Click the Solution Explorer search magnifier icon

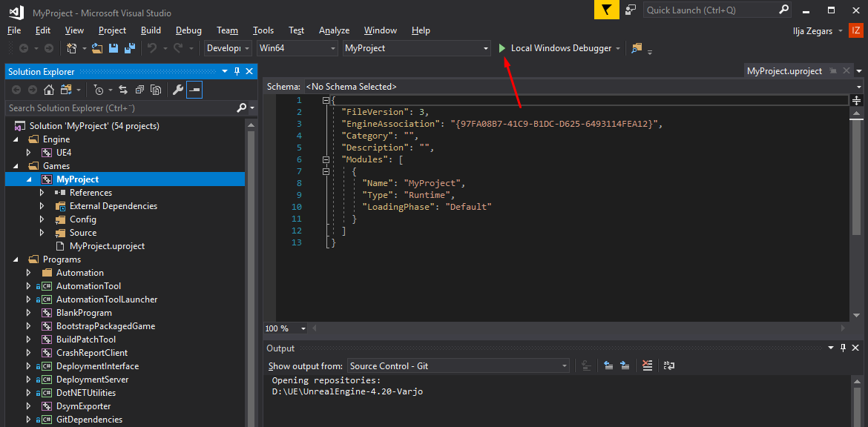coord(241,107)
